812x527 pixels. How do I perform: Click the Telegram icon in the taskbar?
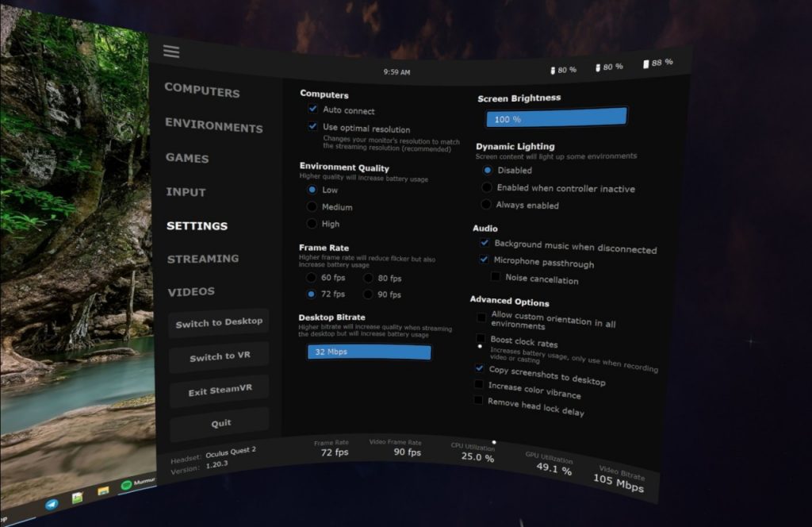coord(52,504)
